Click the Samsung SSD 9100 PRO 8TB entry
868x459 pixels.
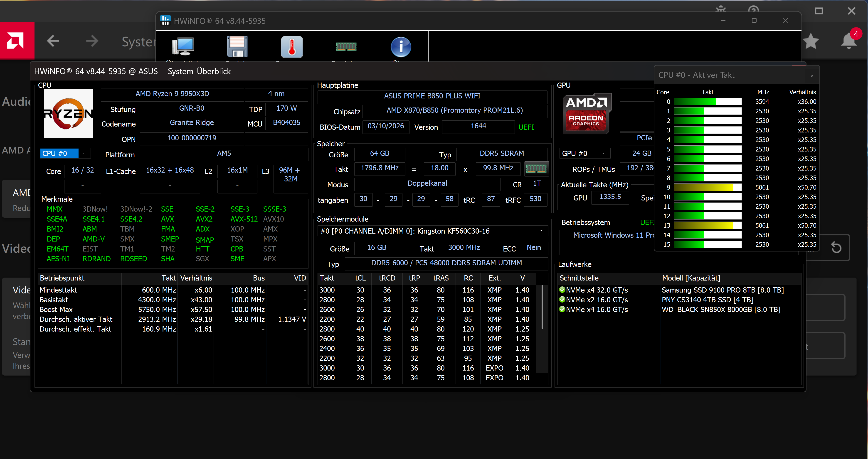(x=723, y=290)
